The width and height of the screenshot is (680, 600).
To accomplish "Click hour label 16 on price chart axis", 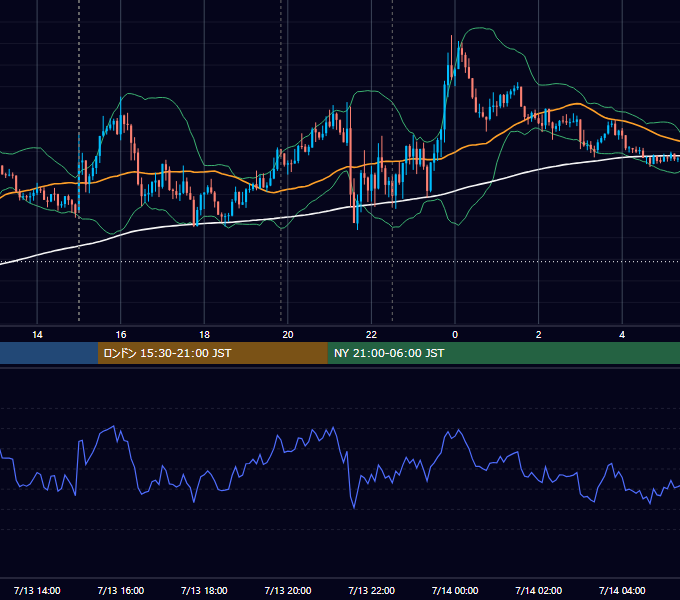I will pos(121,335).
